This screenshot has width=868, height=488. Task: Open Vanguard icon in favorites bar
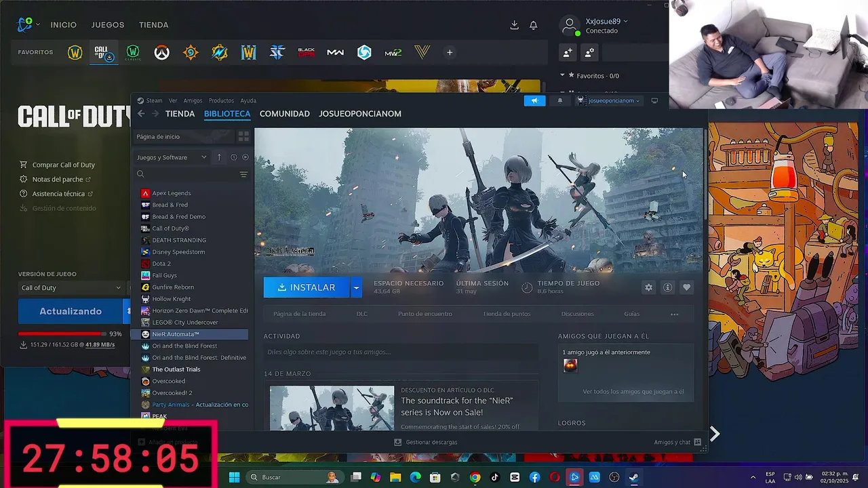coord(422,52)
